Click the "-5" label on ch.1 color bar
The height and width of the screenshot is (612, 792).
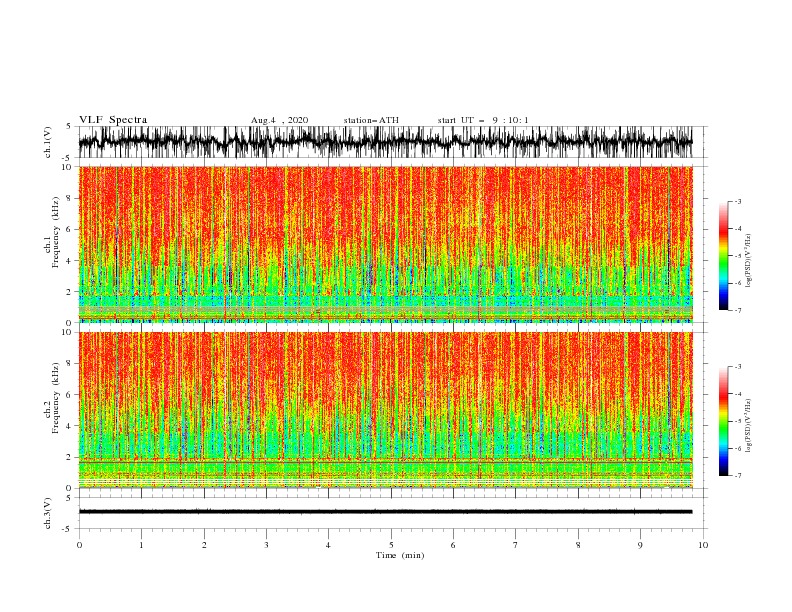click(x=737, y=256)
